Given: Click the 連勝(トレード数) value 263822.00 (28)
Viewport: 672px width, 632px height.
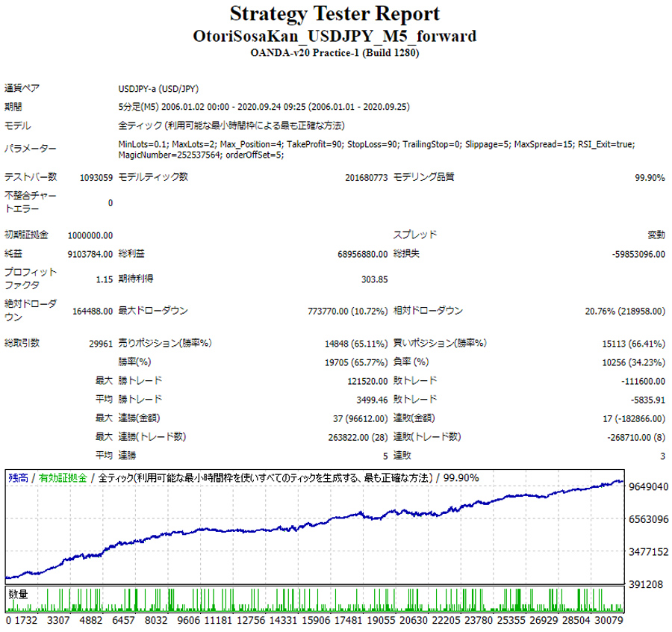Looking at the screenshot, I should pos(358,437).
